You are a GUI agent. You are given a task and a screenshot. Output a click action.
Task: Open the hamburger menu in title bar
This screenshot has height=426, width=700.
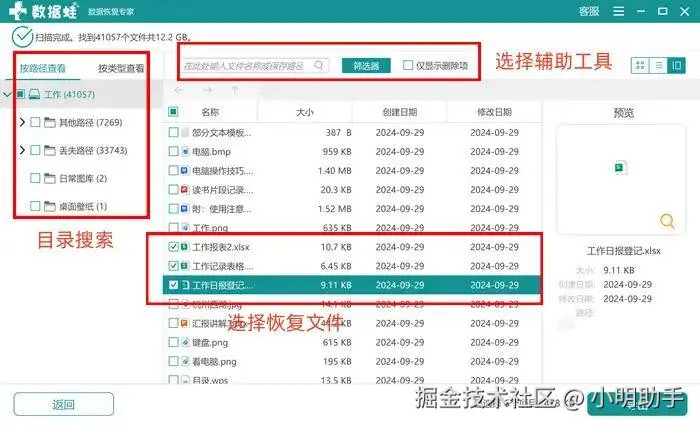tap(618, 11)
